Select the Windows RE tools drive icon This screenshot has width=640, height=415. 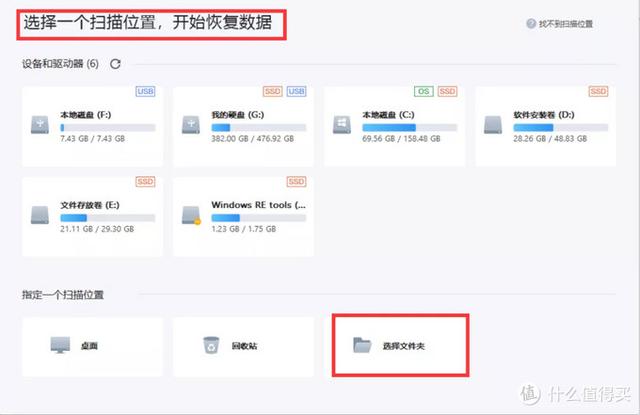point(191,215)
